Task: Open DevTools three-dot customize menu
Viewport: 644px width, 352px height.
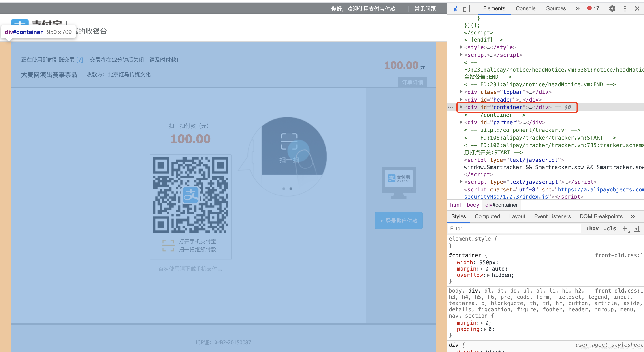Action: point(625,9)
